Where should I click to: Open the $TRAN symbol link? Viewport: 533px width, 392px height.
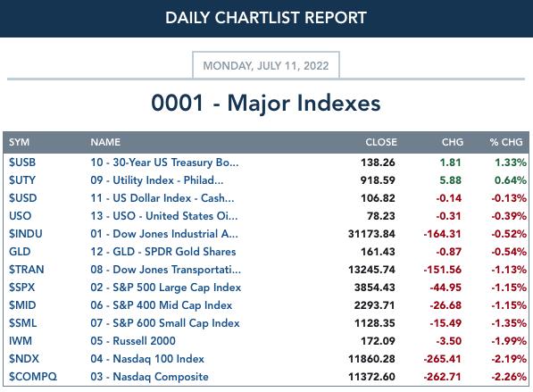tap(26, 270)
